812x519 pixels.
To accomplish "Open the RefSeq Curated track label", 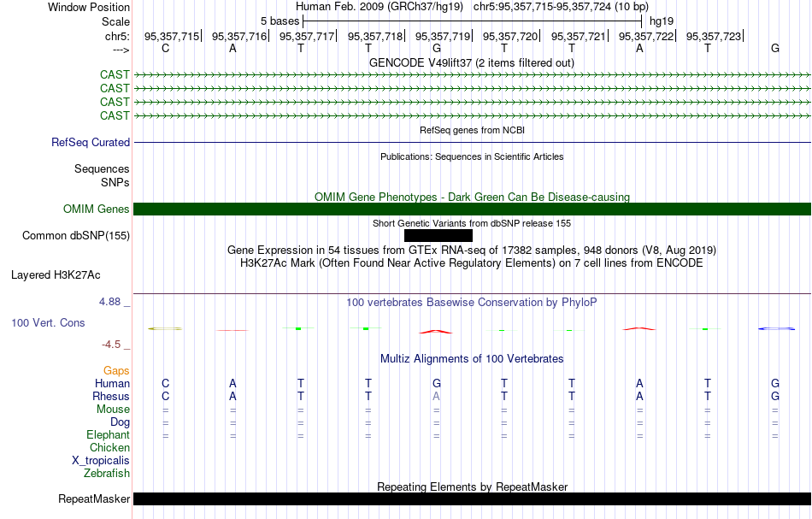I will click(90, 142).
